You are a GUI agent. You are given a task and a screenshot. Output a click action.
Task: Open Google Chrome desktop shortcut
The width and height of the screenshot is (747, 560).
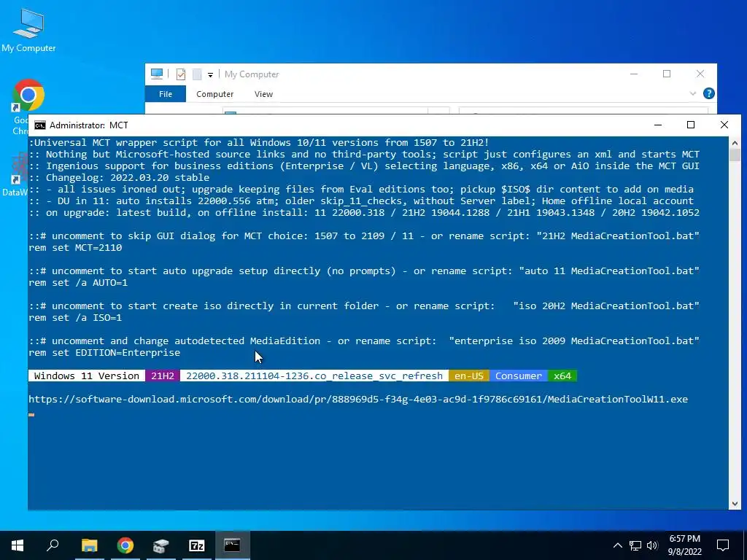[x=28, y=106]
